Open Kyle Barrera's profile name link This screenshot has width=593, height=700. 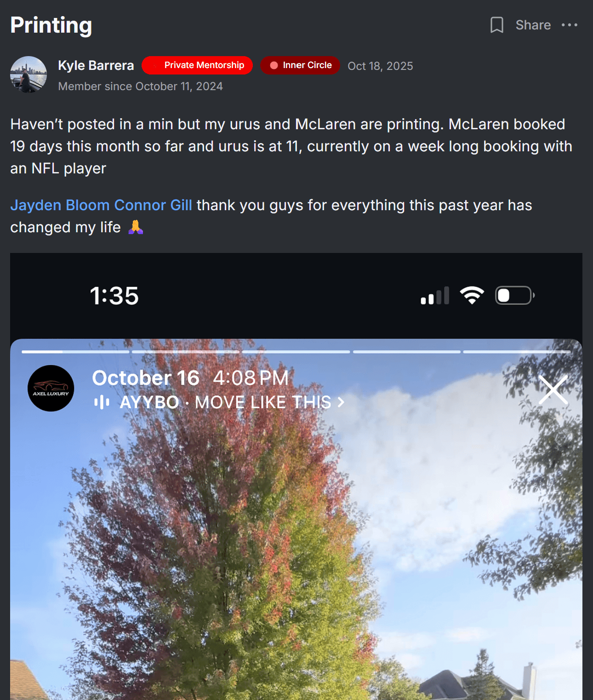[x=96, y=65]
